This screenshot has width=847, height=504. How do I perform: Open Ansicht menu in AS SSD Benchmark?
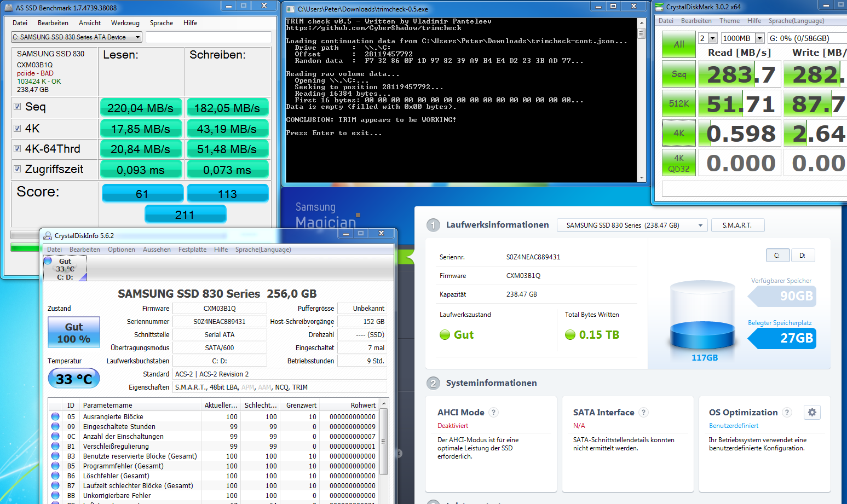[x=90, y=23]
